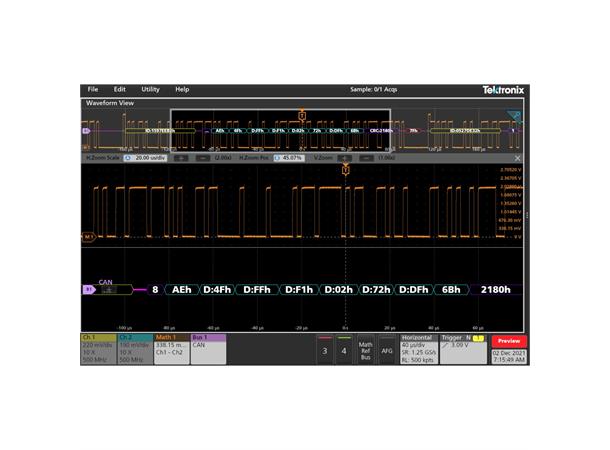Open the Trigger settings badge
Screen dimensions: 610x450
pos(465,349)
